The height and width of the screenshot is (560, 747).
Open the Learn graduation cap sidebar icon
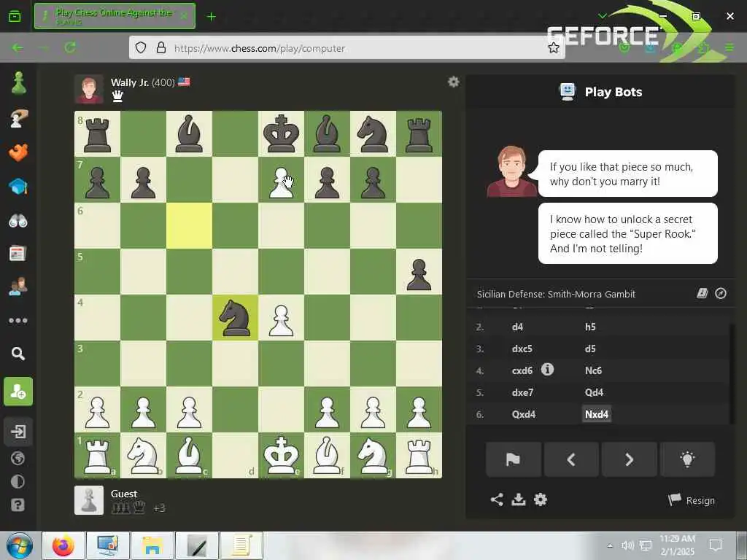point(18,186)
